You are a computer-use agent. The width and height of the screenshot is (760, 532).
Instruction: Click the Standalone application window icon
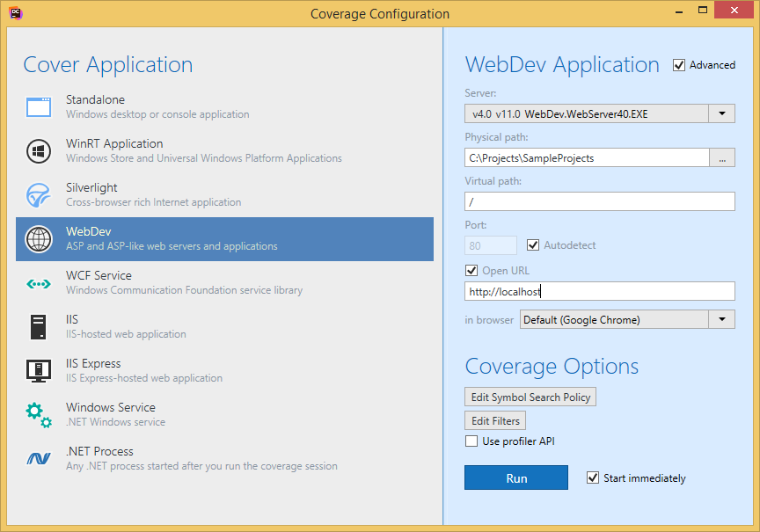[x=39, y=107]
